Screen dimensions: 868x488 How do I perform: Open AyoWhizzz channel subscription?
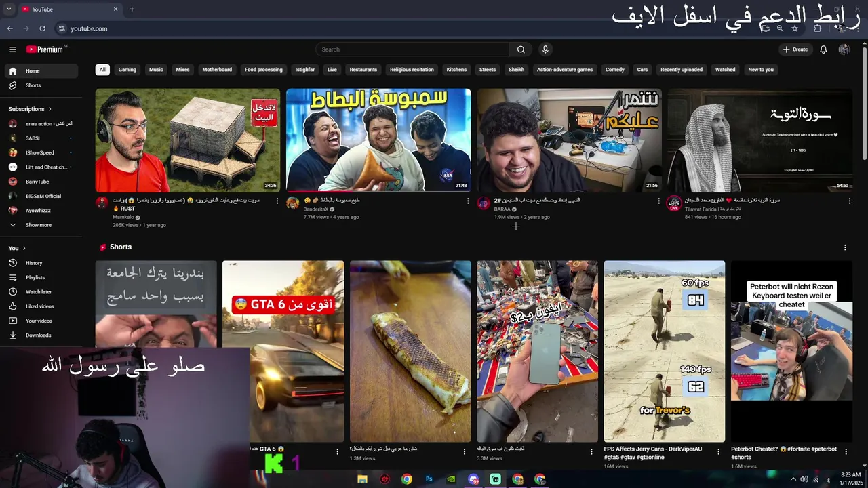point(41,211)
